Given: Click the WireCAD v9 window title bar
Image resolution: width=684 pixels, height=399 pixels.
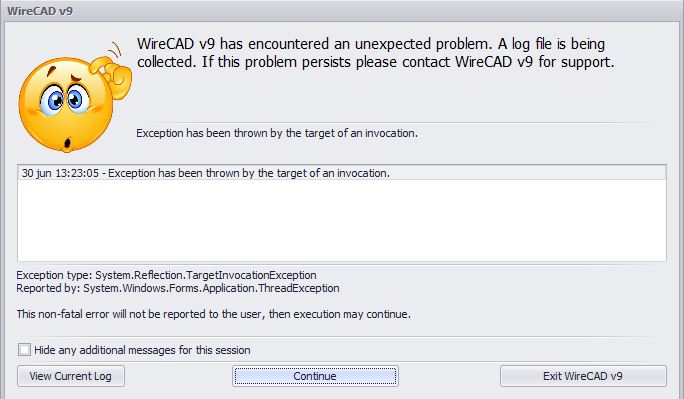Looking at the screenshot, I should click(x=342, y=11).
